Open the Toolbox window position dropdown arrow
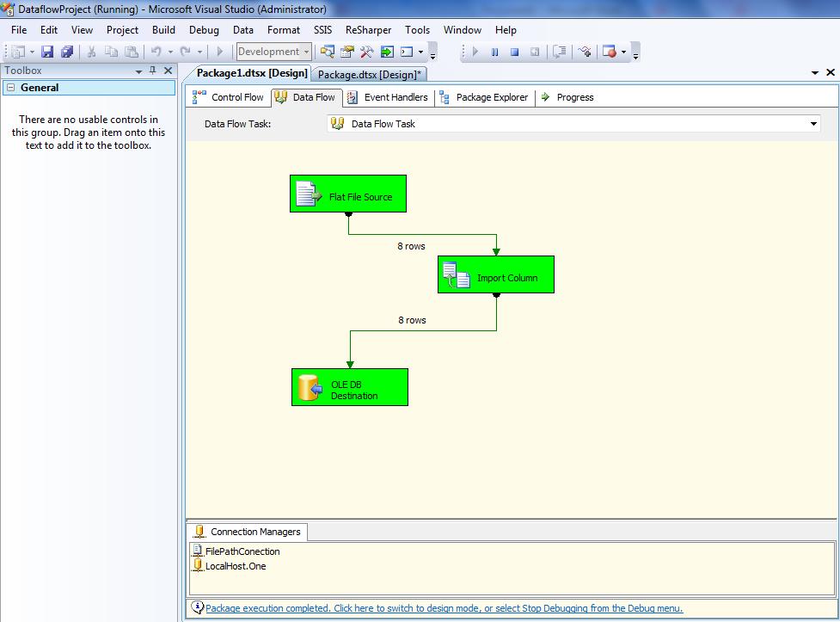Viewport: 840px width, 622px height. [x=138, y=71]
